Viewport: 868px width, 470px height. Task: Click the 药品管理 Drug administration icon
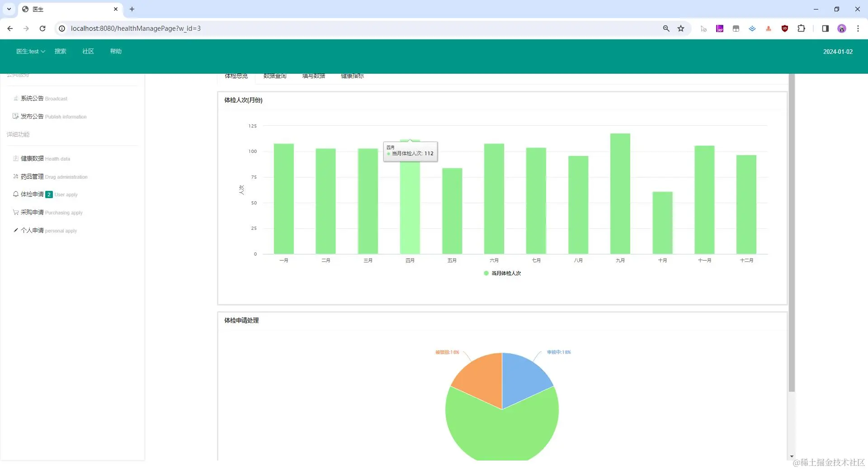16,176
